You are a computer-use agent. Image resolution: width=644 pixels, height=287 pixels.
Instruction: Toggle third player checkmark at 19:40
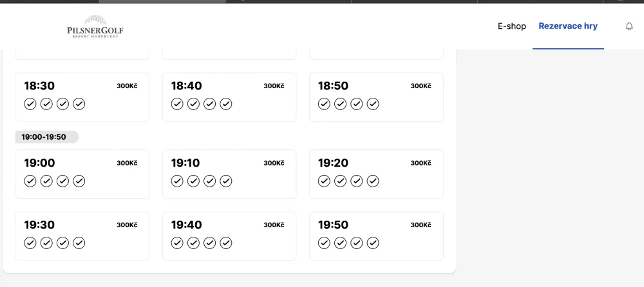coord(209,243)
